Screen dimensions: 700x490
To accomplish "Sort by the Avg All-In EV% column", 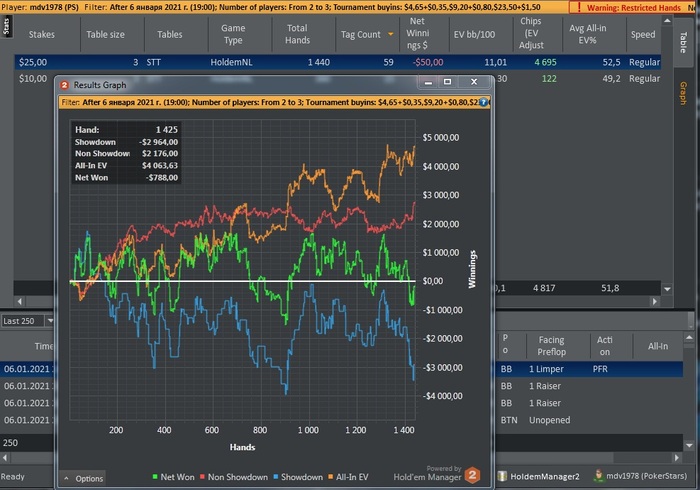I will (x=588, y=34).
